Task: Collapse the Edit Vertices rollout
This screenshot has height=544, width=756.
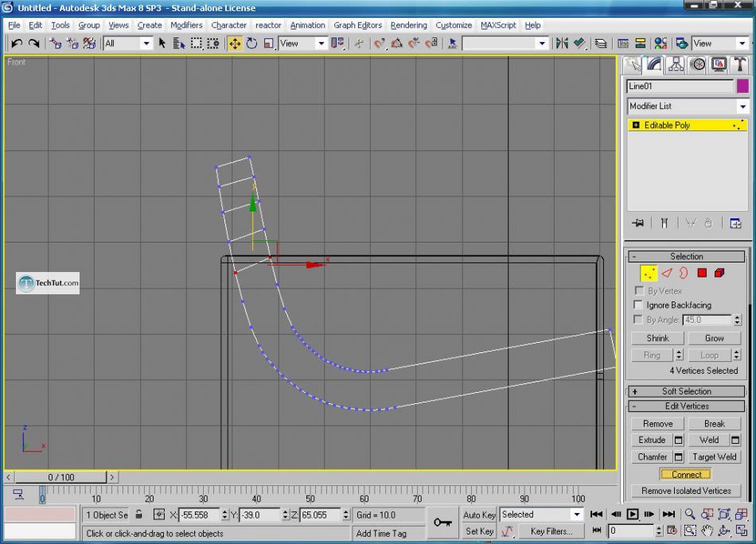Action: 687,406
